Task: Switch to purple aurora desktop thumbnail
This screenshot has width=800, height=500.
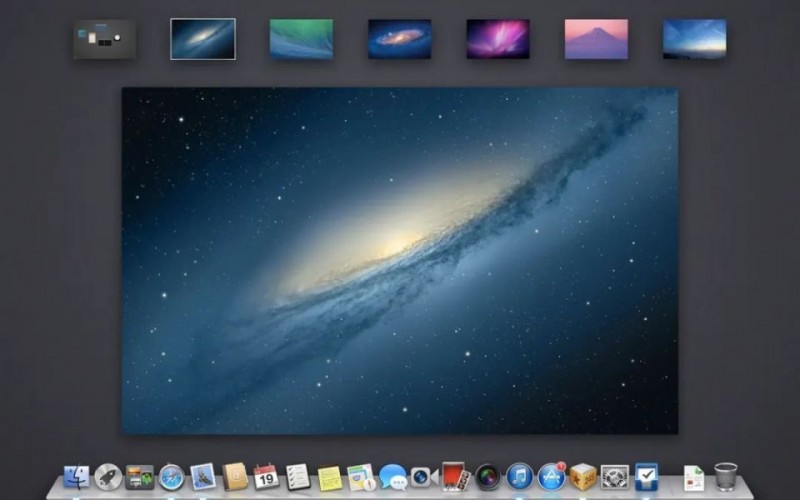Action: pos(498,39)
